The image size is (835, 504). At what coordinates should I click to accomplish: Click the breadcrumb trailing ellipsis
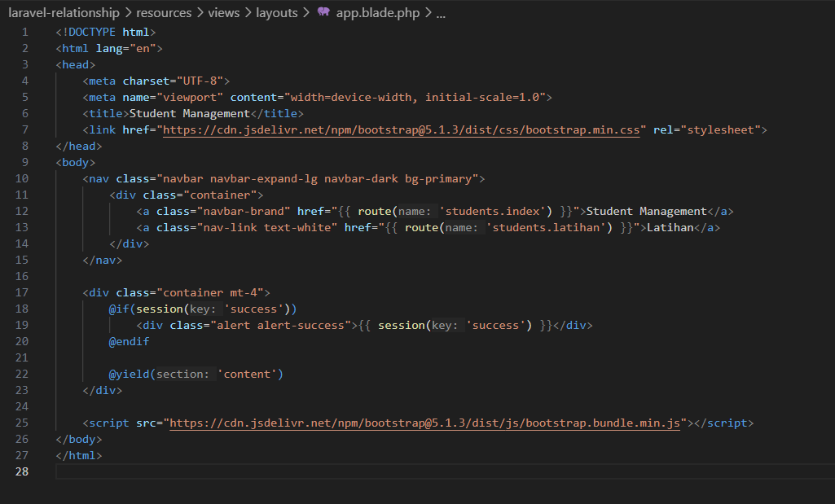pyautogui.click(x=442, y=13)
